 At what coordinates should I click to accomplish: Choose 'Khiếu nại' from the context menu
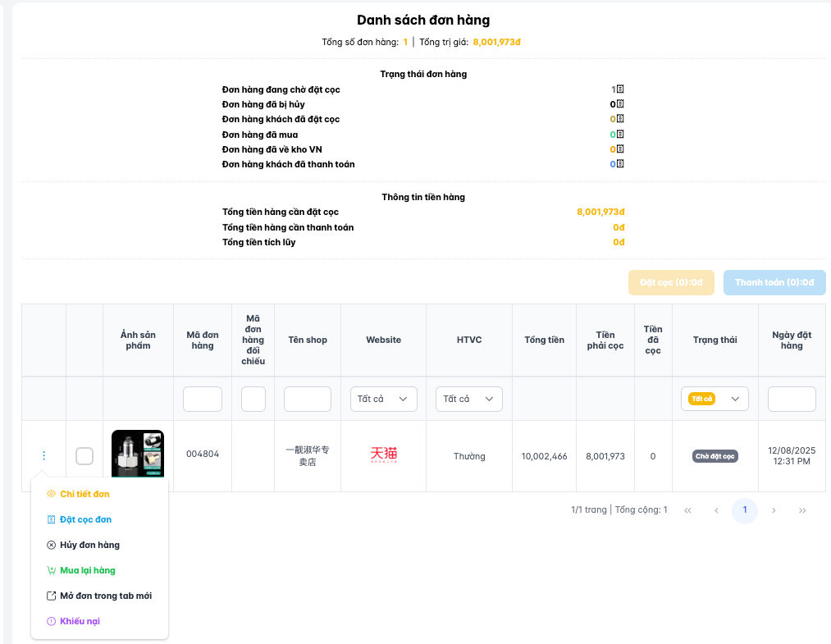[80, 621]
